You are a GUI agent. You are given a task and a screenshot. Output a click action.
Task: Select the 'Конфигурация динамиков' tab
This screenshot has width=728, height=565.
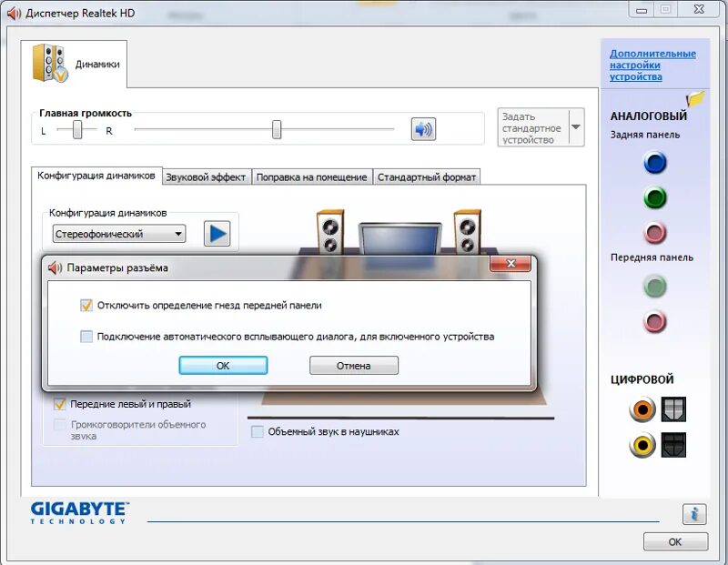click(96, 176)
